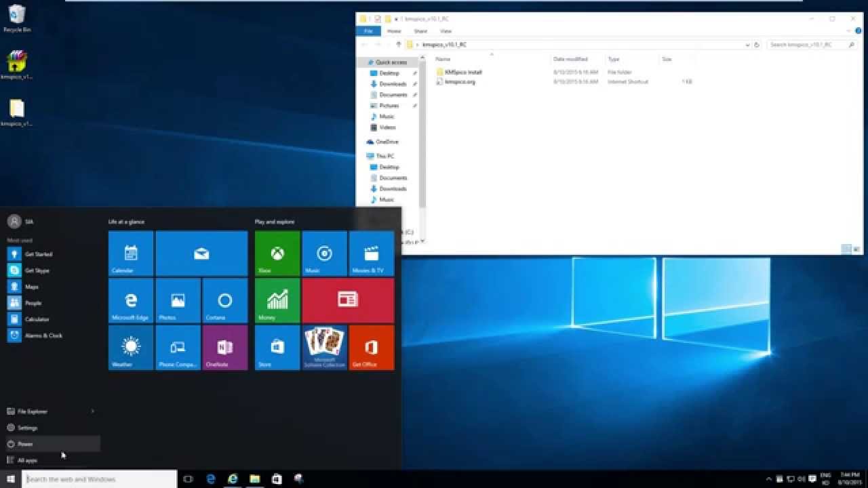The image size is (868, 488).
Task: Open the Get Office tile
Action: (x=372, y=348)
